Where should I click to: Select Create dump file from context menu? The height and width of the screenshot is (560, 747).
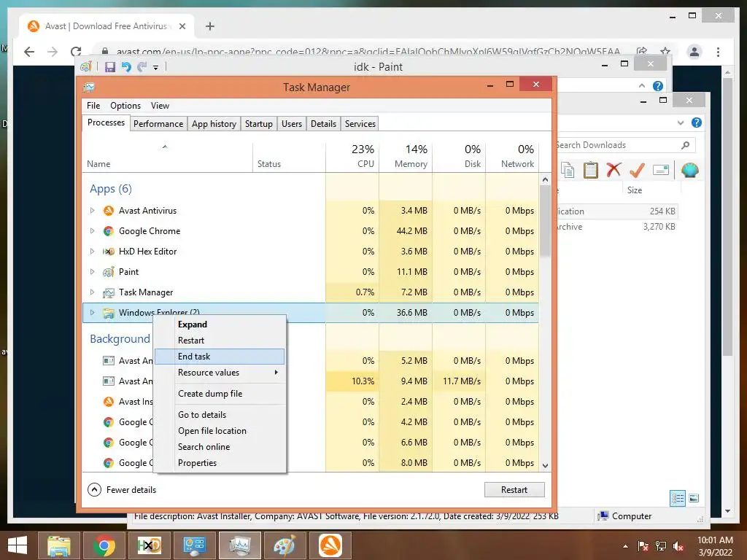220,394
